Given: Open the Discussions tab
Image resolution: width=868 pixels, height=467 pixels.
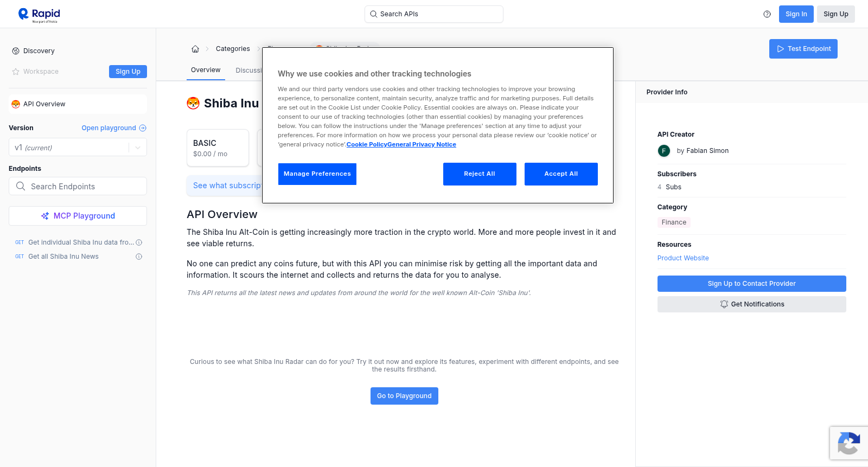Looking at the screenshot, I should point(249,71).
